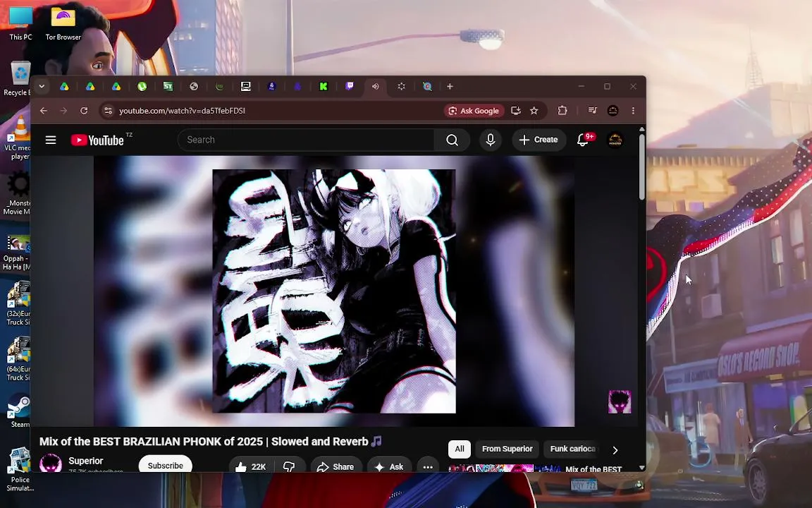Click the Create button
Viewport: 812px width, 508px height.
pyautogui.click(x=539, y=140)
